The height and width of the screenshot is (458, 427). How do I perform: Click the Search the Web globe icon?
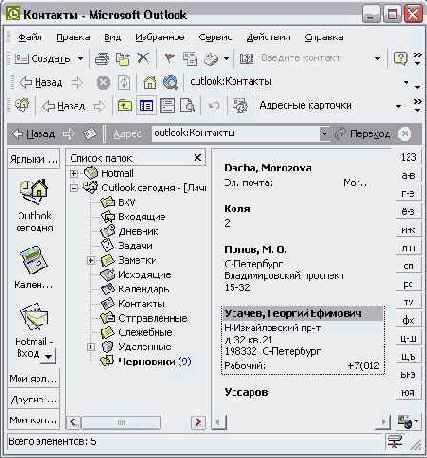170,82
